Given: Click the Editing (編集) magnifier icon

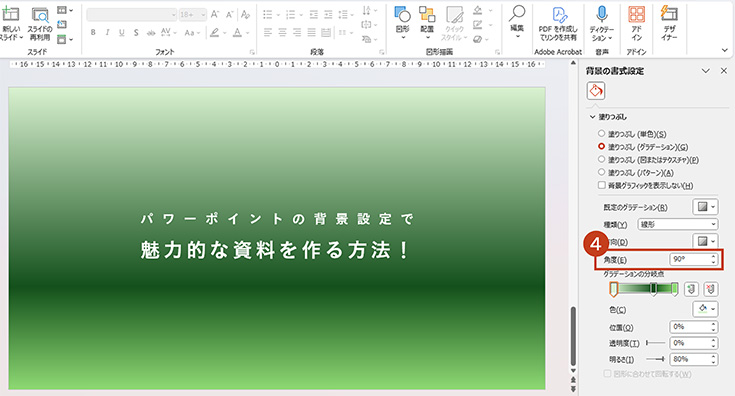Looking at the screenshot, I should [x=517, y=14].
